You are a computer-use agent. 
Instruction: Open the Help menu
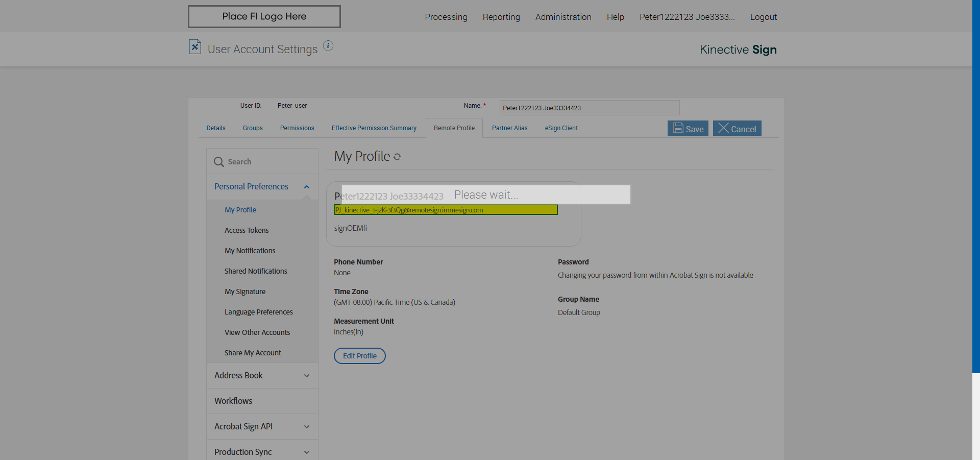click(x=616, y=17)
